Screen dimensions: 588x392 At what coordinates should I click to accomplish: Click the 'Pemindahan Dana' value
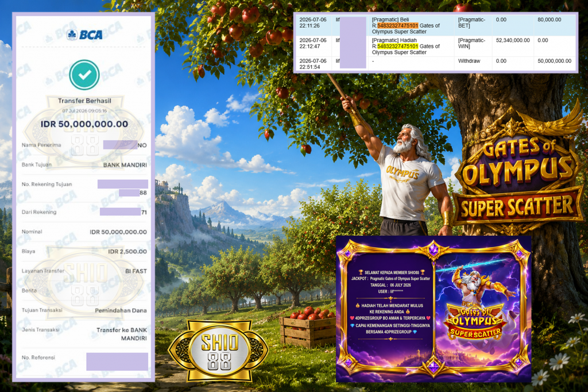click(121, 310)
